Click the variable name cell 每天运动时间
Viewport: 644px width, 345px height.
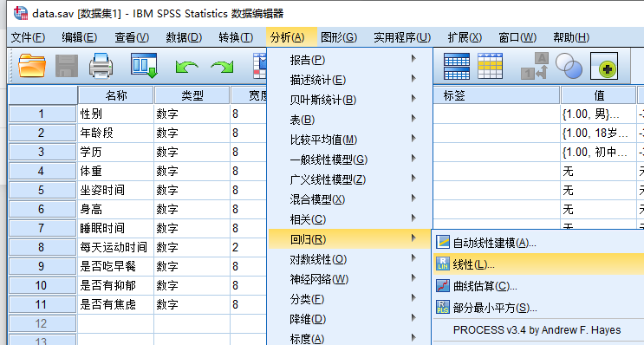116,247
